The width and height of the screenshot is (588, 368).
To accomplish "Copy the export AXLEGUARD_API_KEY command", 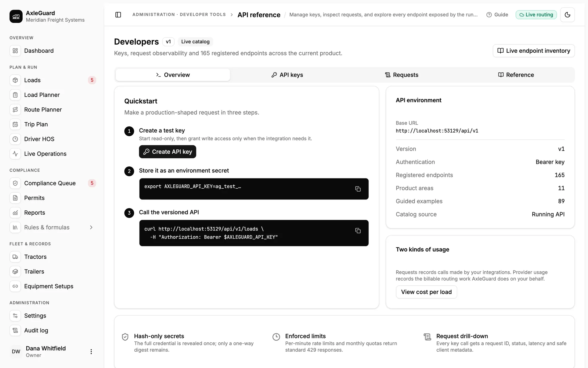I will tap(358, 189).
